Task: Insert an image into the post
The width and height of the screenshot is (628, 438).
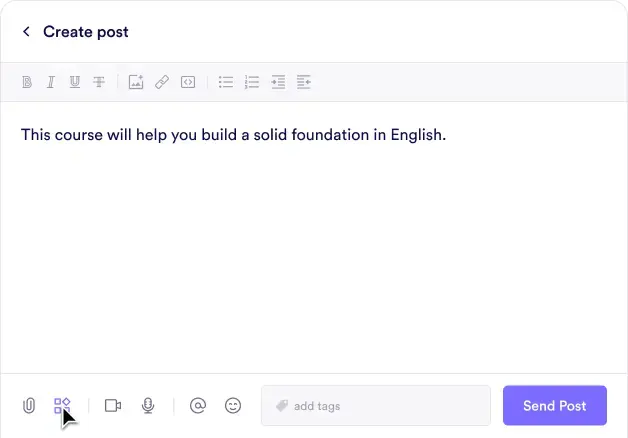Action: pos(136,82)
